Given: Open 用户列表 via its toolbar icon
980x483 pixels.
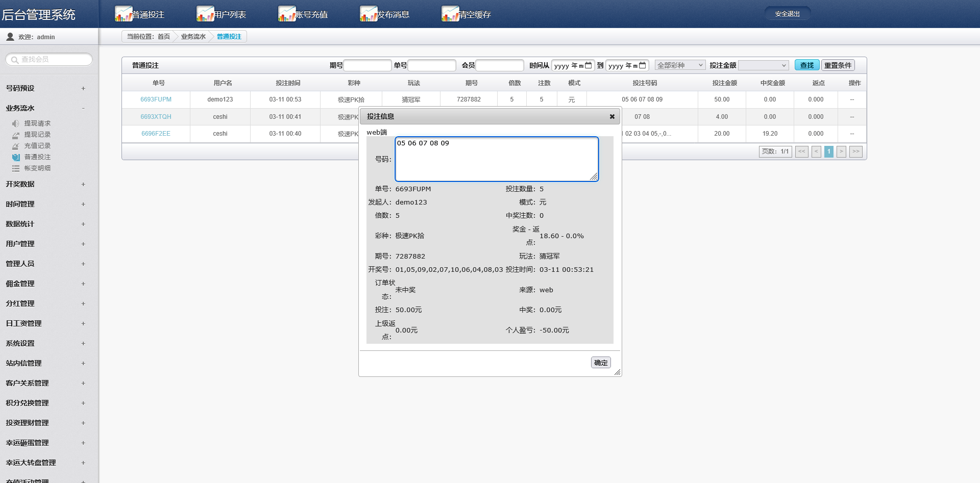Looking at the screenshot, I should pos(205,14).
